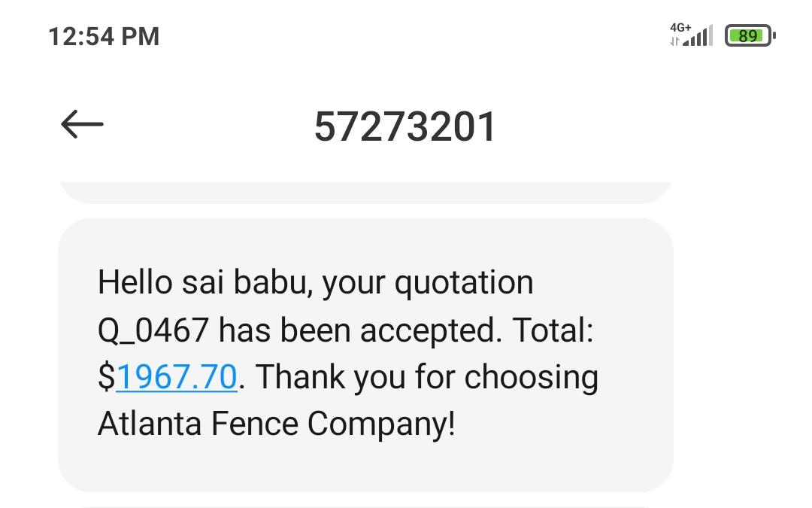The width and height of the screenshot is (812, 508).
Task: Tap the 12:54 PM status bar clock
Action: point(104,36)
